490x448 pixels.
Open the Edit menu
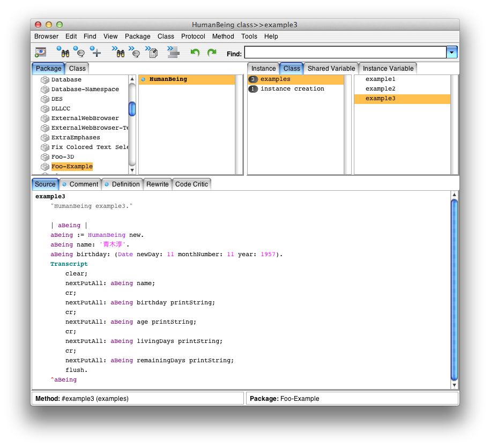coord(71,36)
